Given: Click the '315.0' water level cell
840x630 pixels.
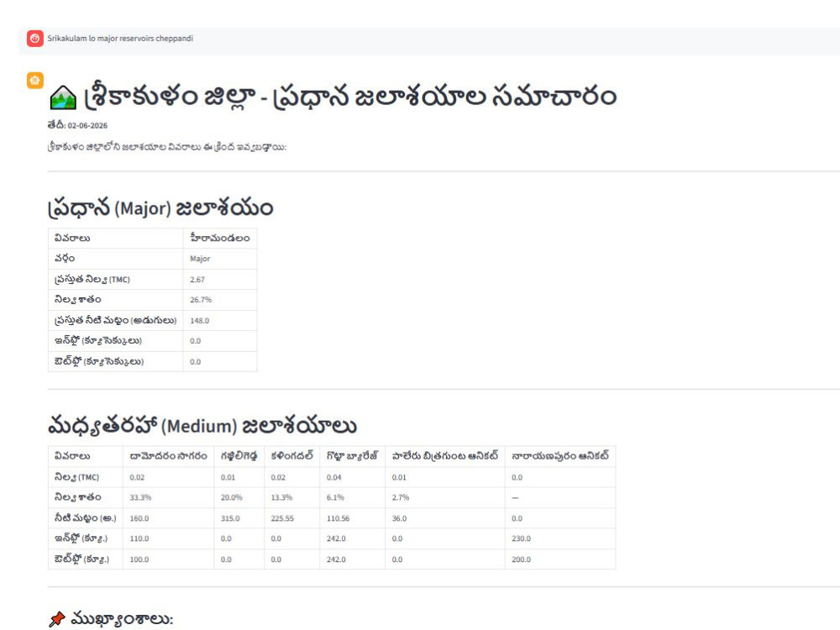Looking at the screenshot, I should point(230,518).
